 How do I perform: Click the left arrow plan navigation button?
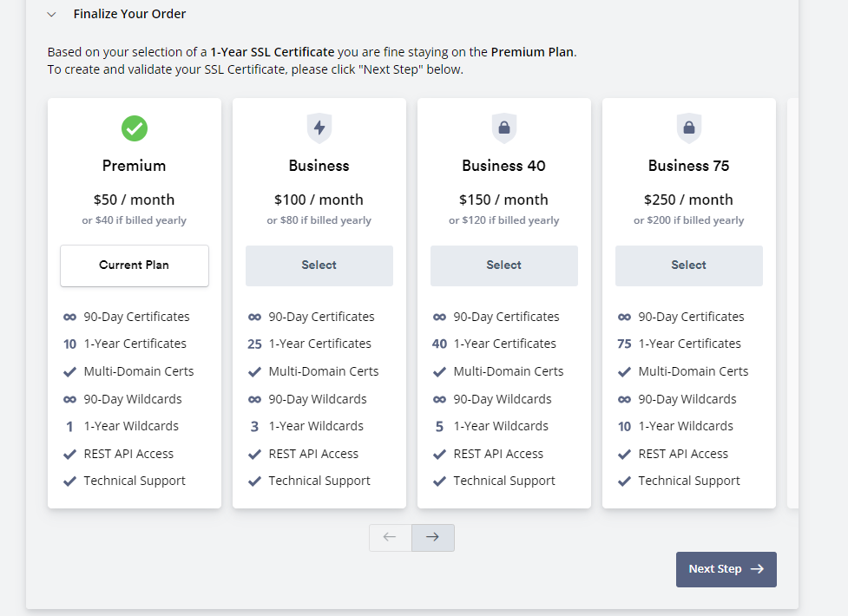coord(390,537)
